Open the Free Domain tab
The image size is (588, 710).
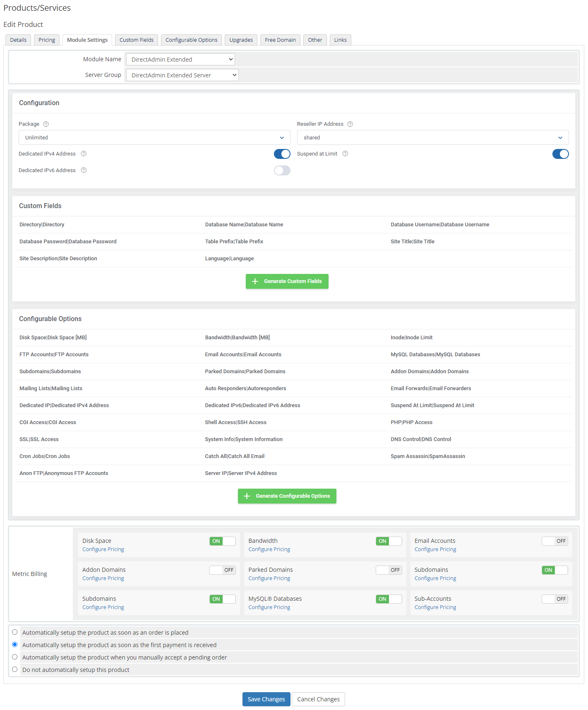[x=280, y=40]
